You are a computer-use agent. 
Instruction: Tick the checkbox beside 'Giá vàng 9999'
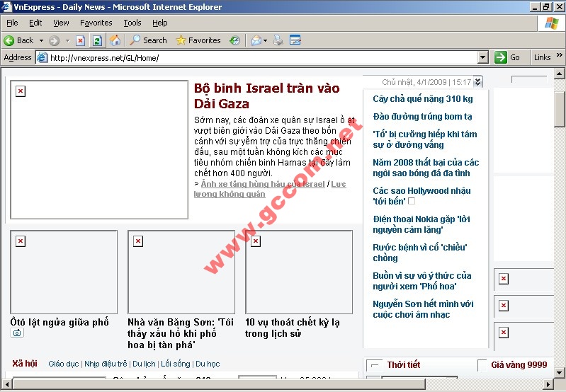(482, 365)
